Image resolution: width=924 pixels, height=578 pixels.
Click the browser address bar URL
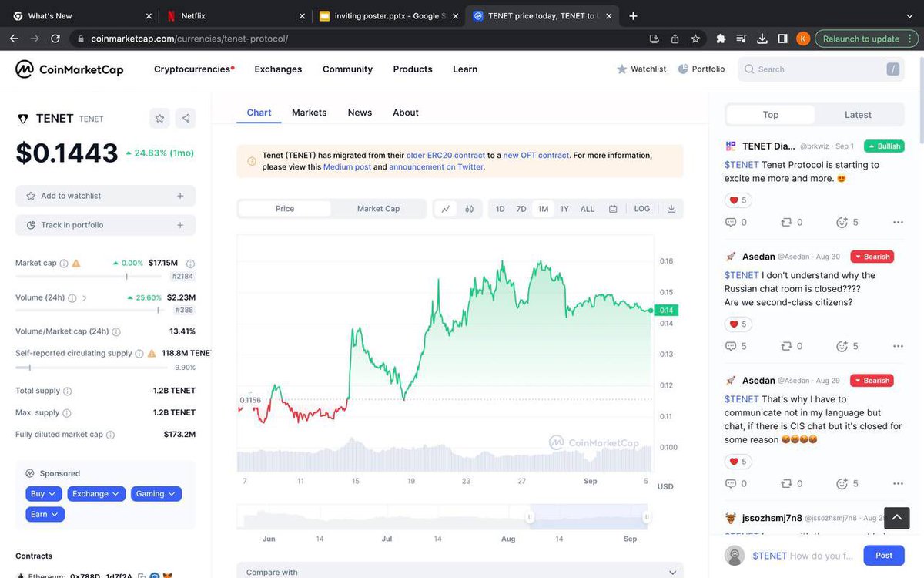coord(189,39)
